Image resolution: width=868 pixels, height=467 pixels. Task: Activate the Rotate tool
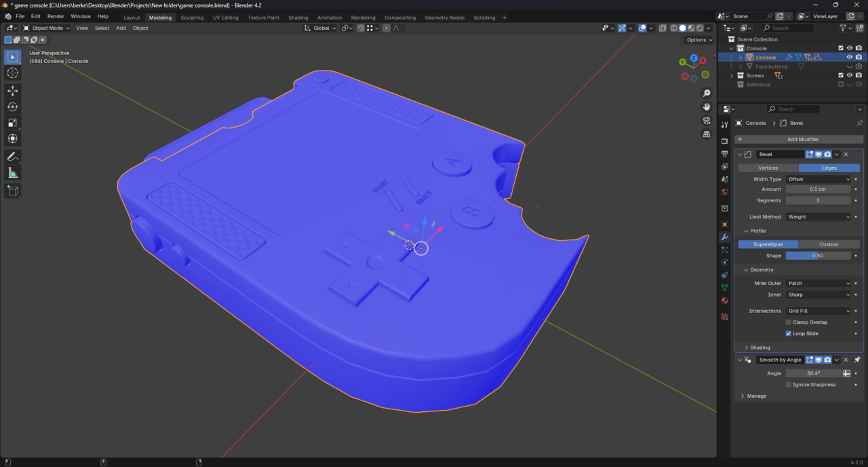click(x=12, y=107)
